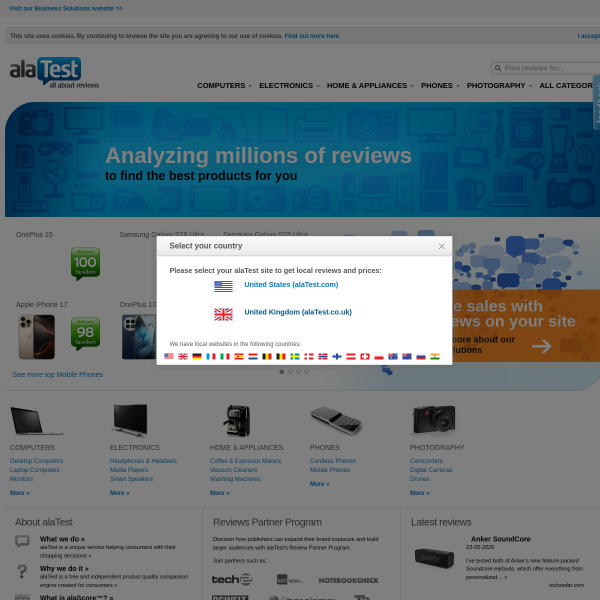Expand the HOME & APPLIANCES navigation menu
The width and height of the screenshot is (600, 600).
click(x=370, y=86)
